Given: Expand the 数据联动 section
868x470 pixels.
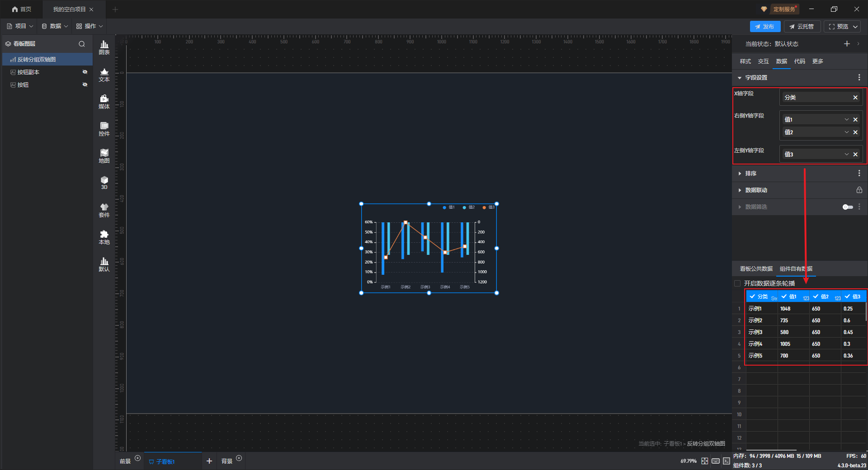Looking at the screenshot, I should point(740,190).
